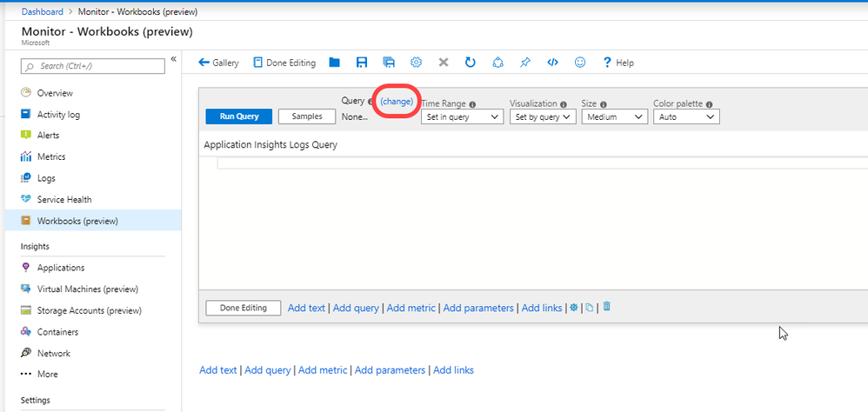Refresh the workbook with the circular arrow icon
868x412 pixels.
[x=471, y=63]
